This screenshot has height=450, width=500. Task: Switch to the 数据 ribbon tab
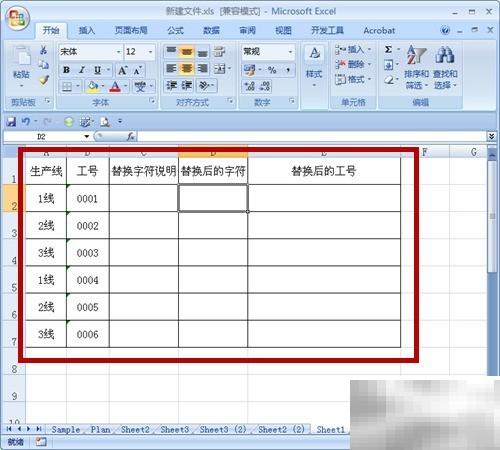tap(211, 30)
